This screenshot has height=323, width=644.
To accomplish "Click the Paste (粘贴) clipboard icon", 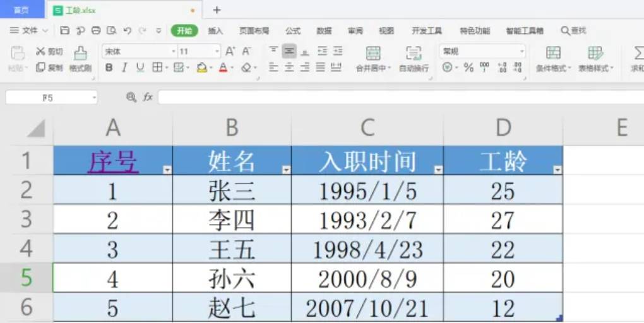I will click(x=17, y=54).
